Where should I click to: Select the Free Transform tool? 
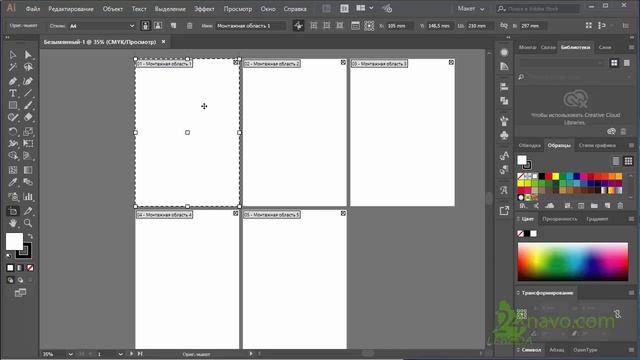click(28, 144)
